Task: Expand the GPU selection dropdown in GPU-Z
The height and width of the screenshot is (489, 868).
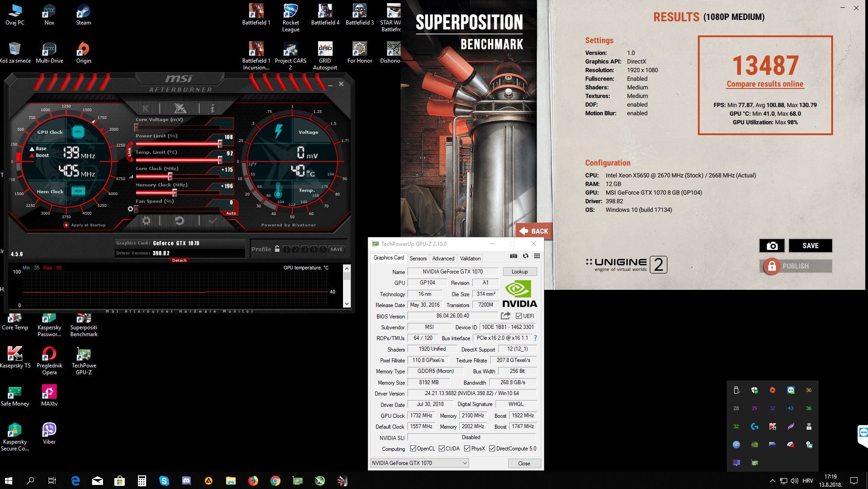Action: 465,463
